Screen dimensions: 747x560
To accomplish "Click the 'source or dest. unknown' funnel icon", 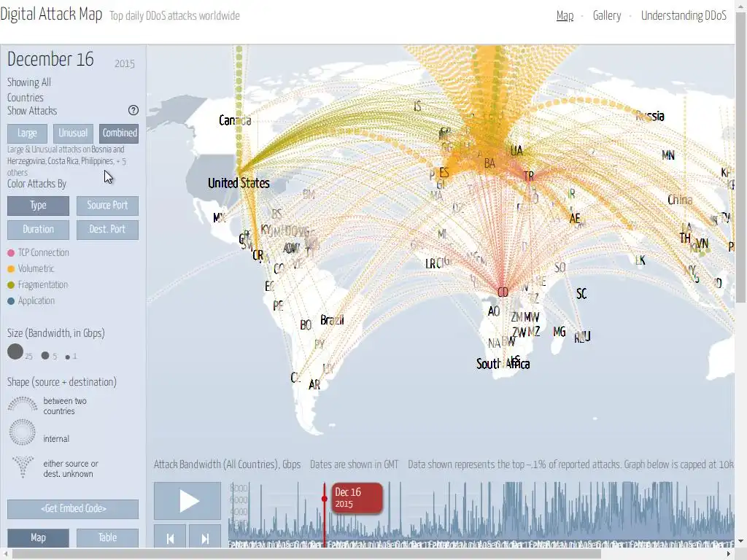I will pyautogui.click(x=23, y=467).
